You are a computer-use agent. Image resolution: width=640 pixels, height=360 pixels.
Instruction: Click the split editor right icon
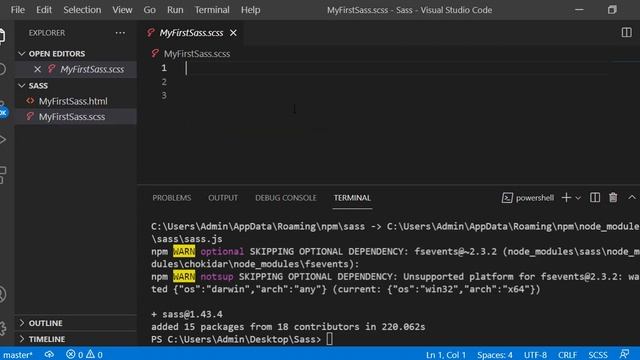[626, 32]
